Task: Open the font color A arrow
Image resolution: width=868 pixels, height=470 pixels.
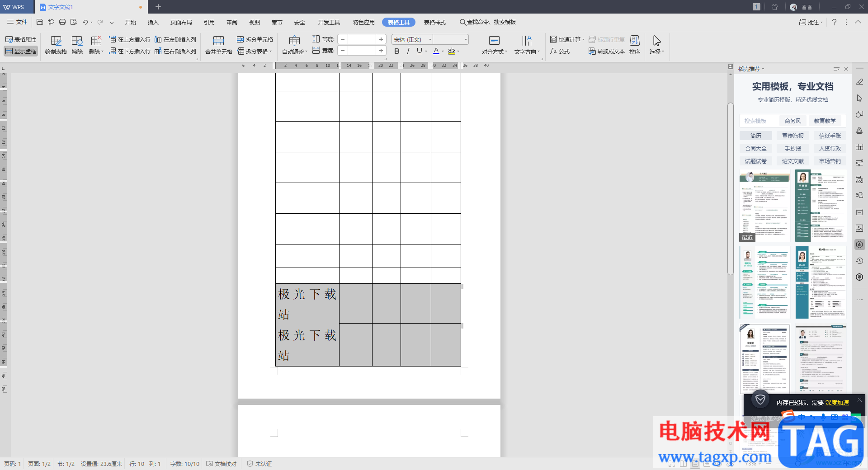Action: (443, 52)
